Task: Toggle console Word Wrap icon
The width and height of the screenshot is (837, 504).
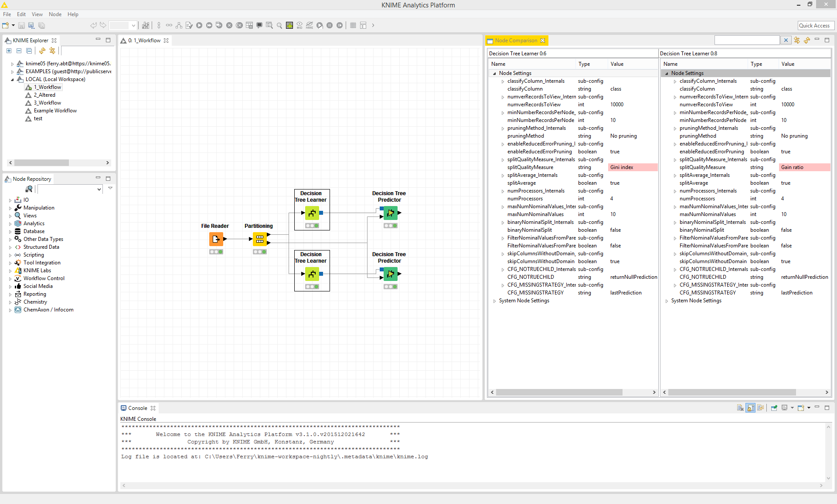Action: [761, 408]
